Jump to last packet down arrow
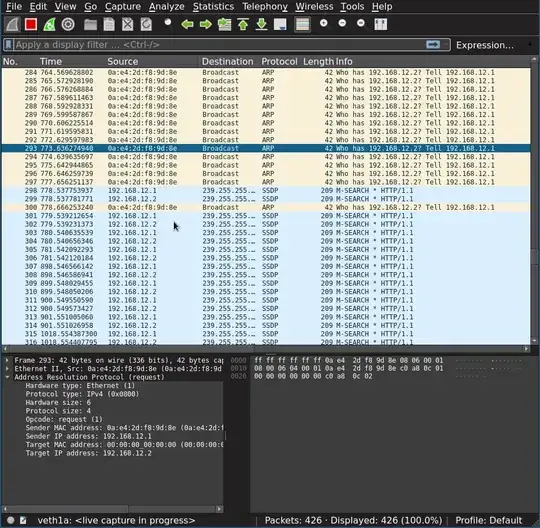This screenshot has height=528, width=540. click(262, 24)
